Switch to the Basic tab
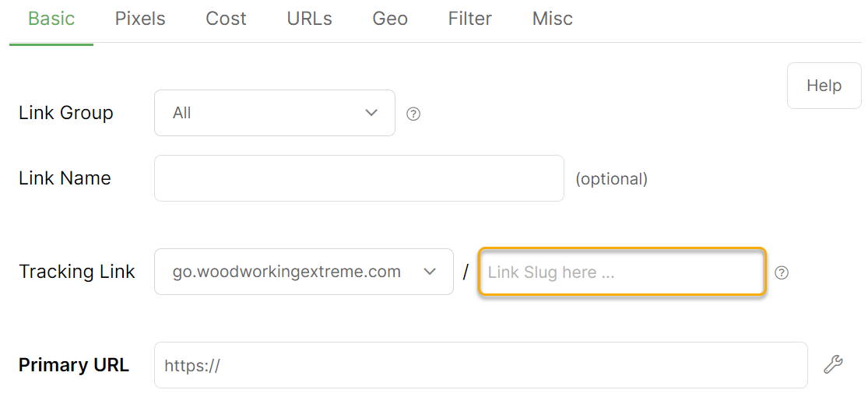 pyautogui.click(x=51, y=19)
